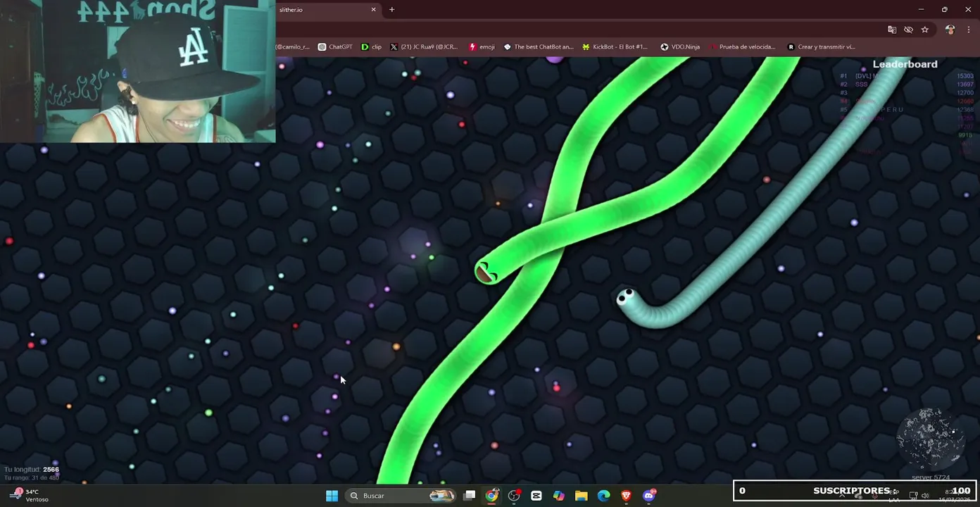The width and height of the screenshot is (980, 507).
Task: Click leaderboard player [DVL] entry
Action: [867, 76]
